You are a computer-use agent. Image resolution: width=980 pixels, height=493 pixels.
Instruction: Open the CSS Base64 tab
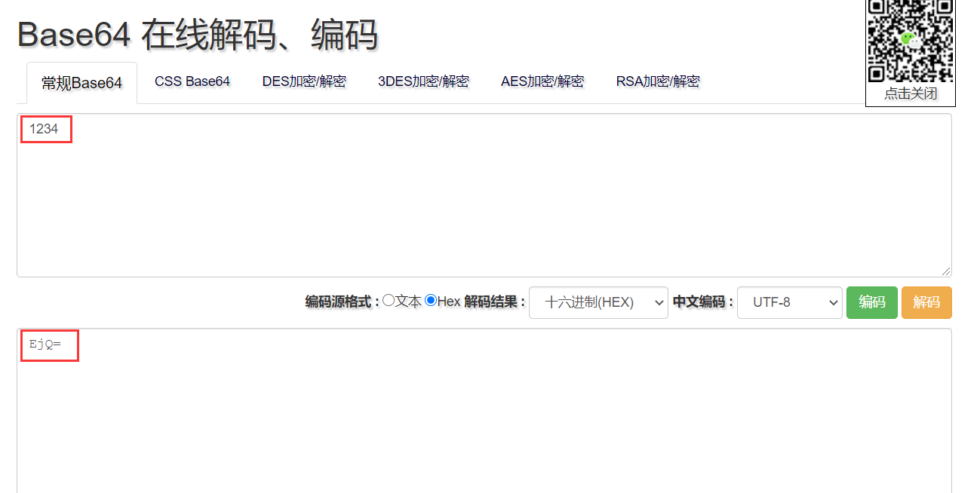[192, 81]
